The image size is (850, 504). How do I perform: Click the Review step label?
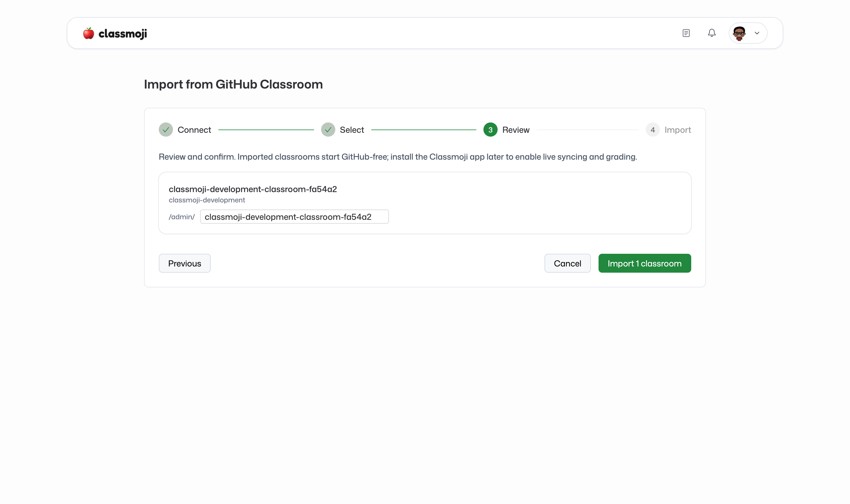coord(516,130)
